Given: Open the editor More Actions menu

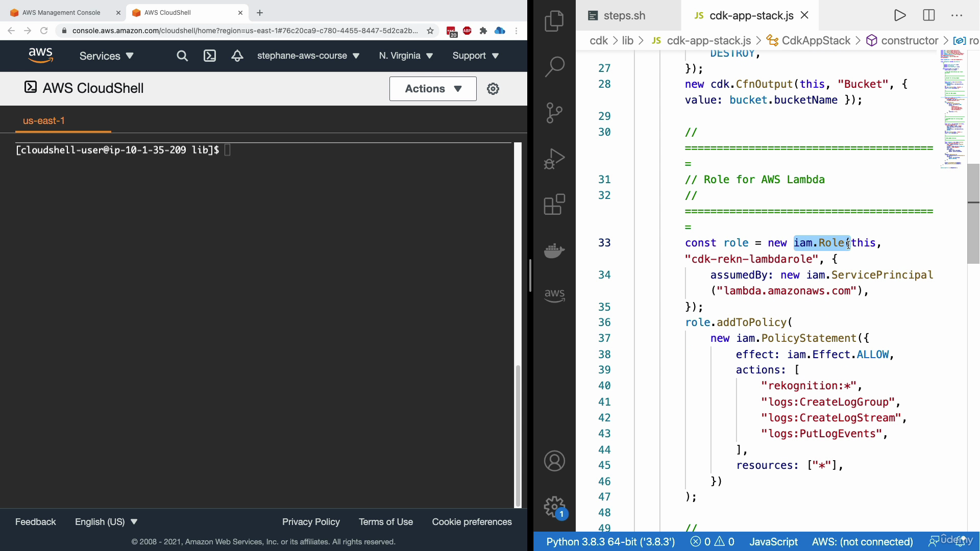Looking at the screenshot, I should (x=957, y=15).
